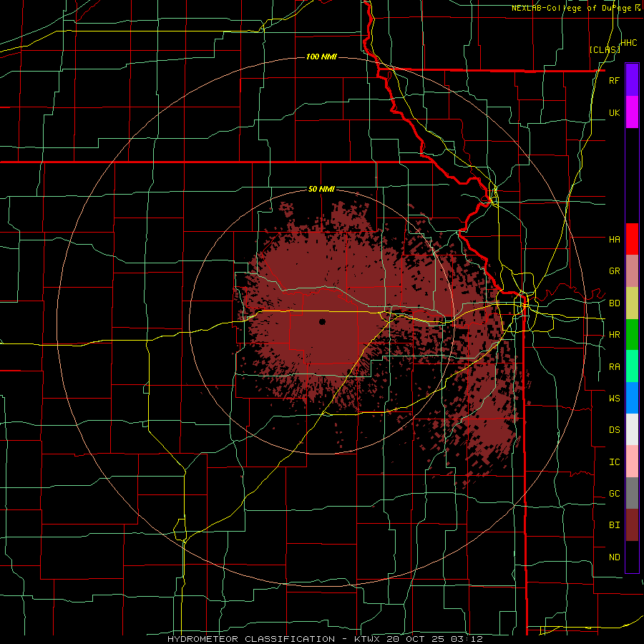Image resolution: width=644 pixels, height=644 pixels.
Task: Click the brown BI color swatch
Action: (632, 525)
